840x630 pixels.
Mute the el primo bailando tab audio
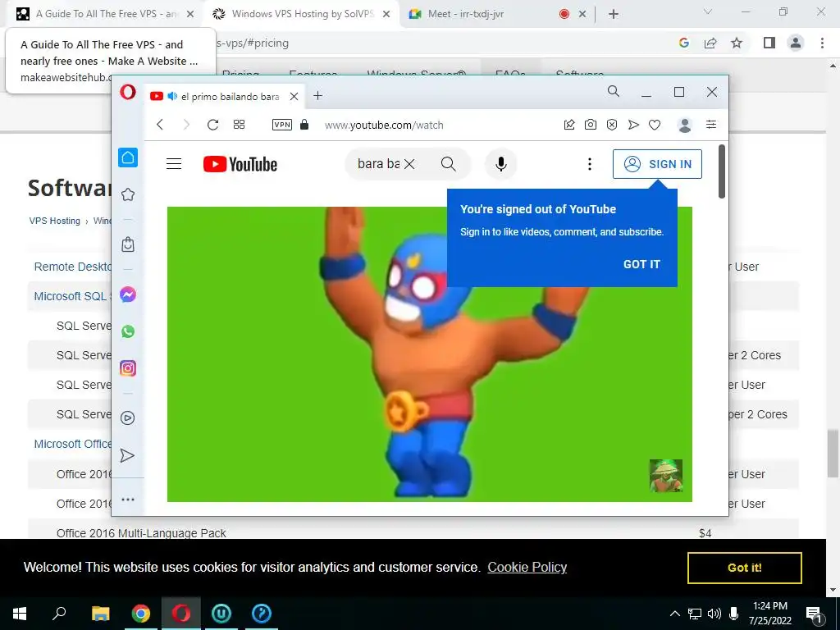[172, 97]
